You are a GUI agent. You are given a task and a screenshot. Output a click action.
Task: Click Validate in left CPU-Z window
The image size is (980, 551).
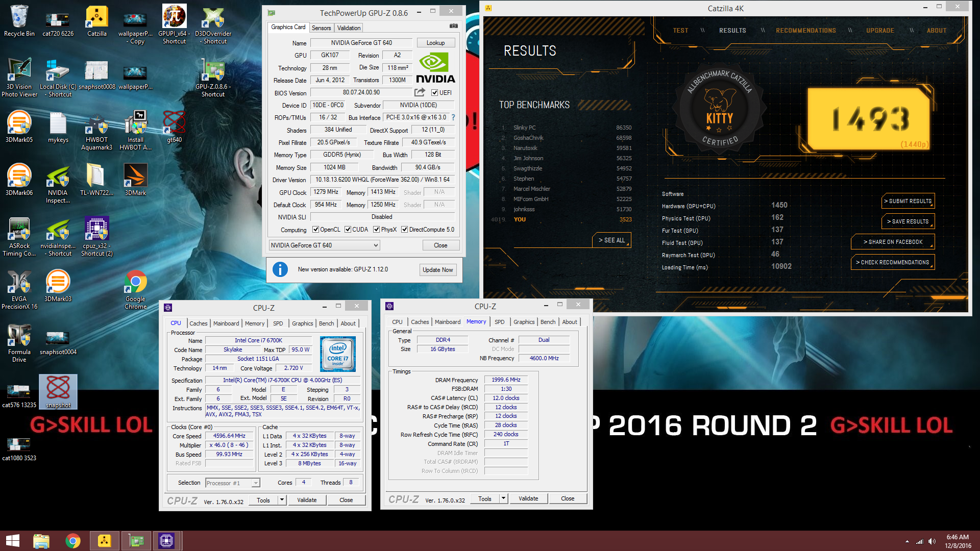coord(307,500)
